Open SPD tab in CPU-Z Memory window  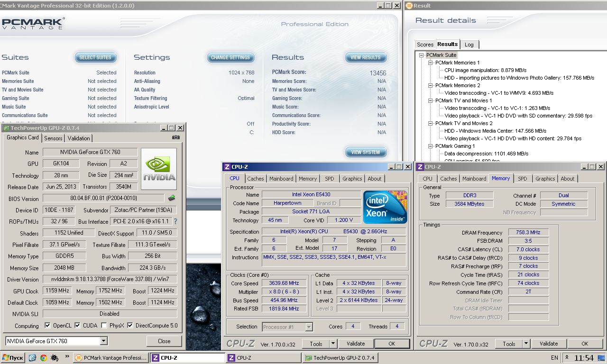[522, 179]
